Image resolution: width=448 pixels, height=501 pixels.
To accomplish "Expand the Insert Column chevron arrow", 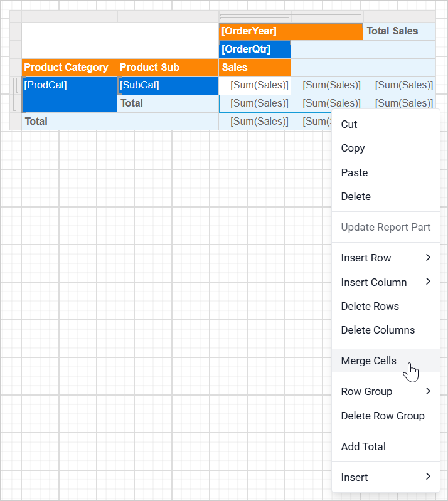I will tap(428, 282).
